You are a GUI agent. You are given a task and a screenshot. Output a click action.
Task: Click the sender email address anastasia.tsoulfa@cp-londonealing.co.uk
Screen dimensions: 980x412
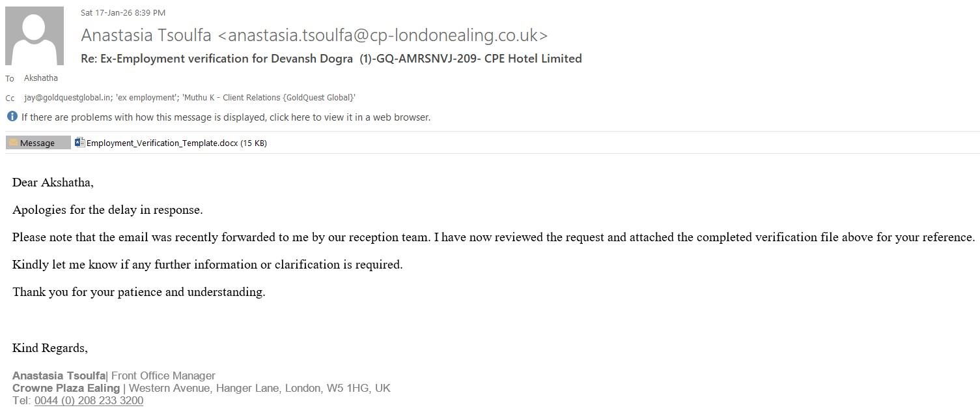(387, 35)
